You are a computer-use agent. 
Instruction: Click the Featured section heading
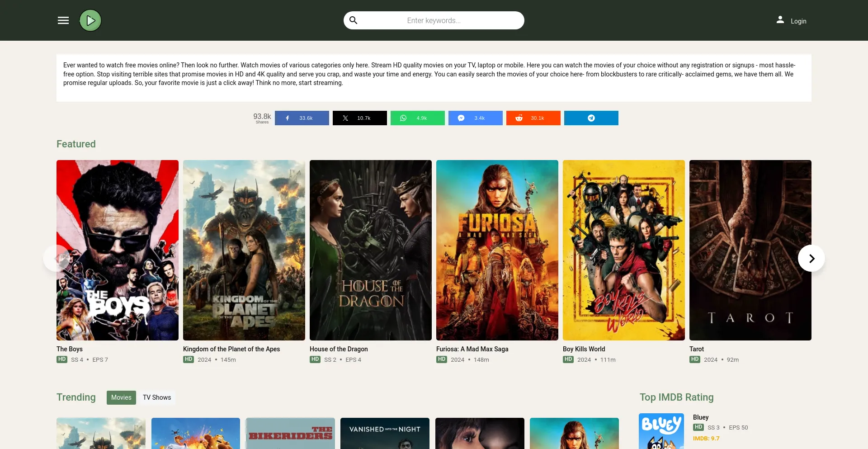pos(76,144)
